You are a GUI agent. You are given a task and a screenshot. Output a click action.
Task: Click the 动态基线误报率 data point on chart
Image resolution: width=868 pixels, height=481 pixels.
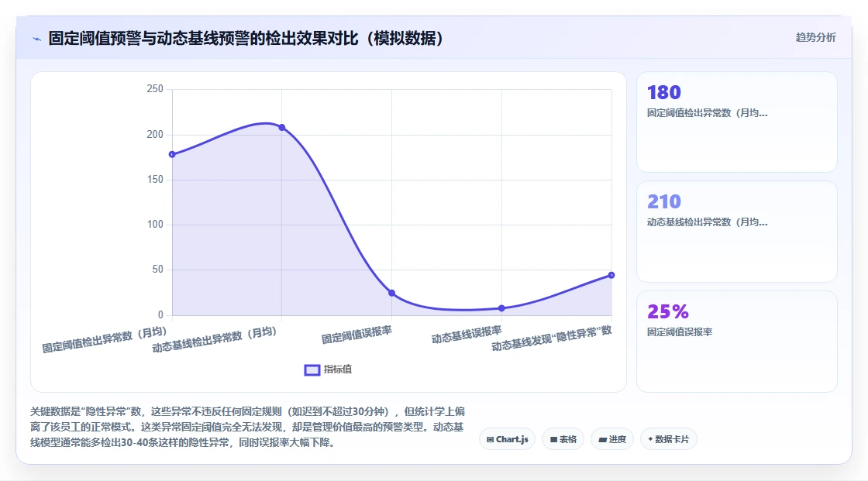click(x=501, y=308)
